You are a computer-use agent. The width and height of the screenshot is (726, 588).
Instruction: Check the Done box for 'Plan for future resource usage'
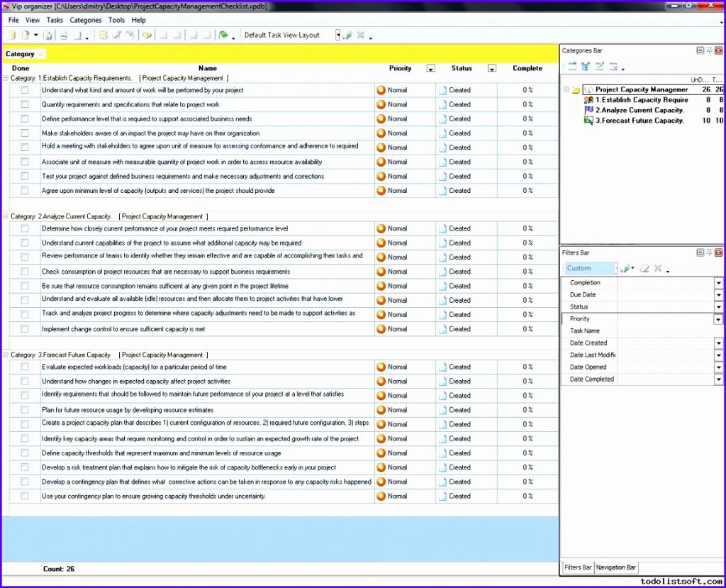click(x=24, y=410)
